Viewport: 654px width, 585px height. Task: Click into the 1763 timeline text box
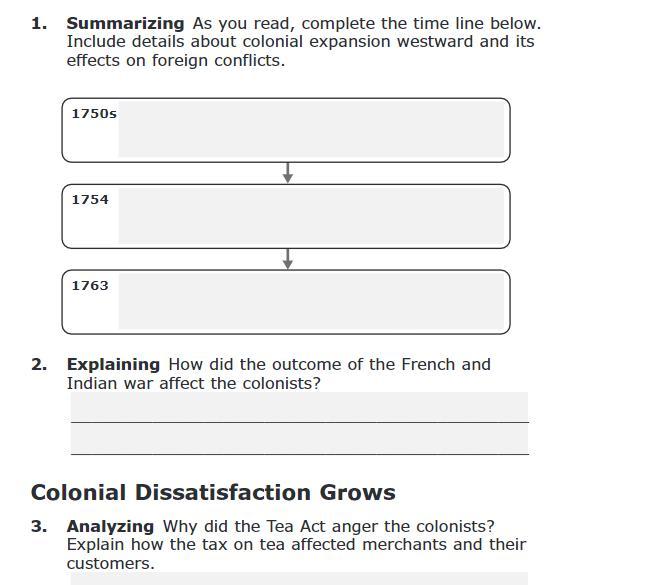click(311, 301)
